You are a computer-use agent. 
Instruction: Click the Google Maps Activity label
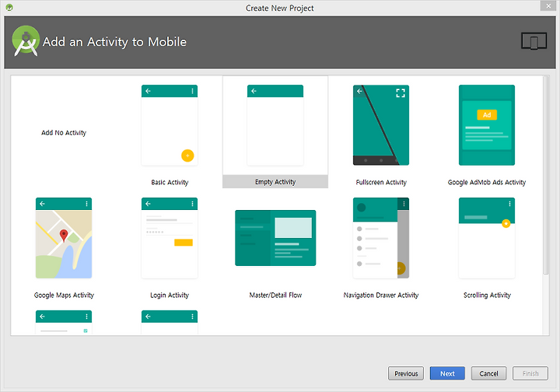coord(64,296)
